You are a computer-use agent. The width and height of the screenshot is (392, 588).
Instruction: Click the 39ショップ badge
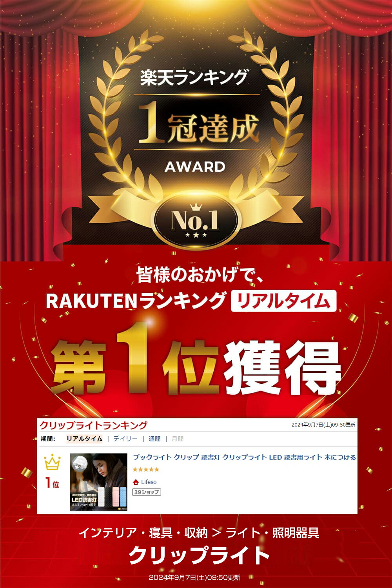point(147,492)
